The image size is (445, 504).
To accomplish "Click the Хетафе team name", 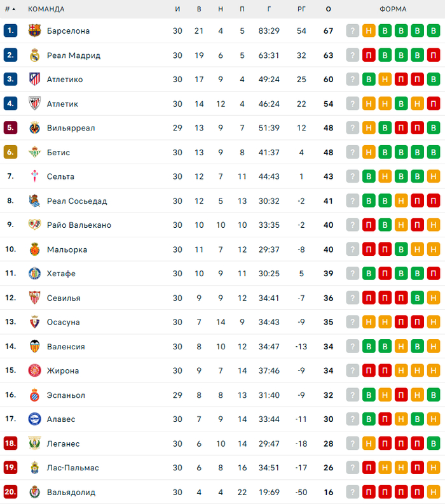I will tap(61, 274).
